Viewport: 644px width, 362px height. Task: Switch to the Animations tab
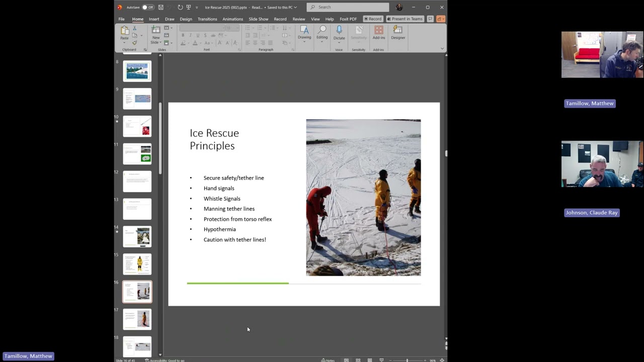[x=233, y=19]
